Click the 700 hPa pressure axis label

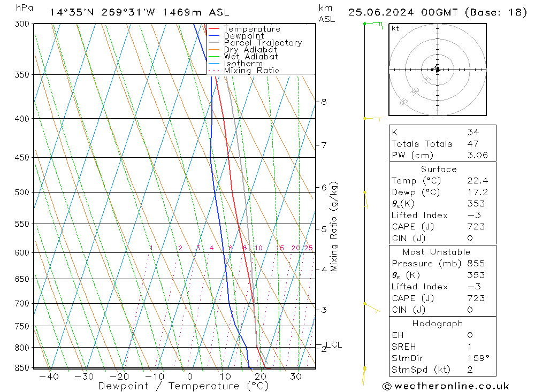click(x=22, y=304)
